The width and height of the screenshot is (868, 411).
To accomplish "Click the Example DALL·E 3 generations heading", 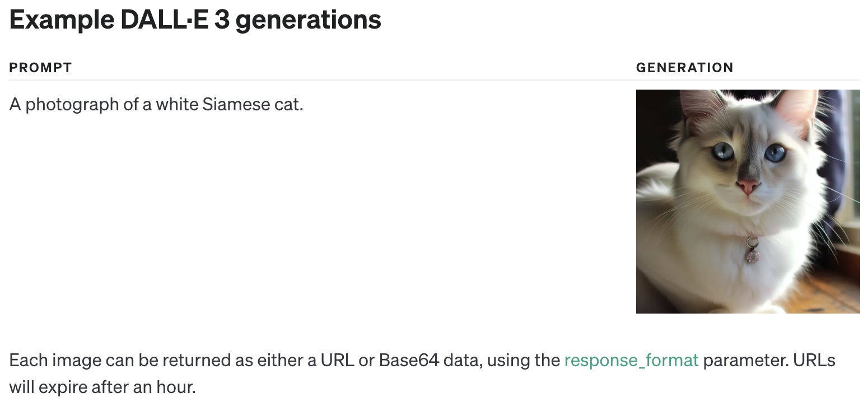I will point(195,20).
